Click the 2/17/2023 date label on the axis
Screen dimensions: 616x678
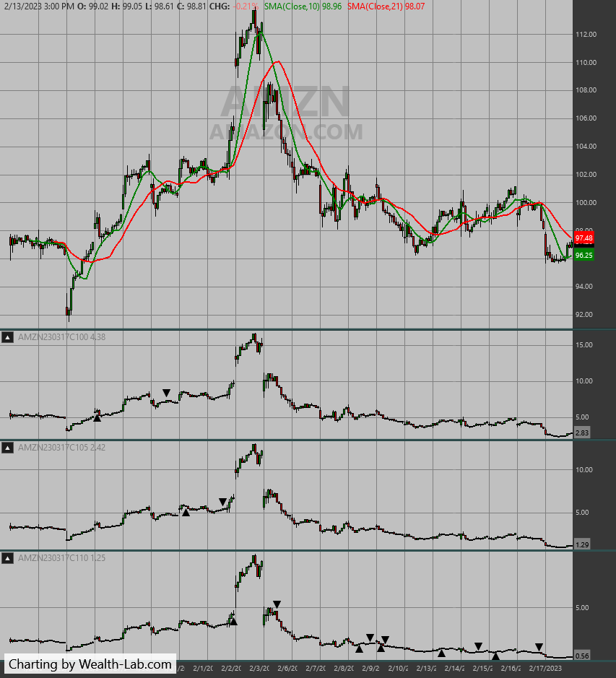(x=547, y=669)
